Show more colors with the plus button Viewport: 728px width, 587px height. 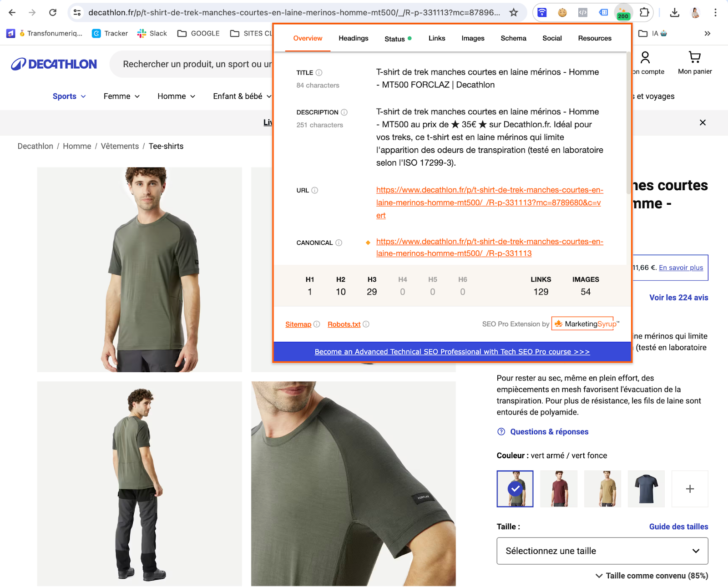coord(690,489)
